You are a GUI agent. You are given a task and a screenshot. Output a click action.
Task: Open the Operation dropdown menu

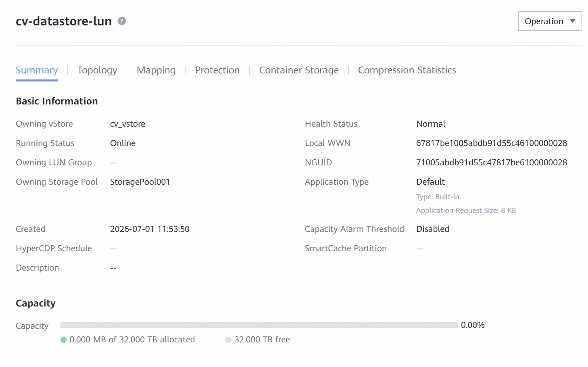click(550, 21)
